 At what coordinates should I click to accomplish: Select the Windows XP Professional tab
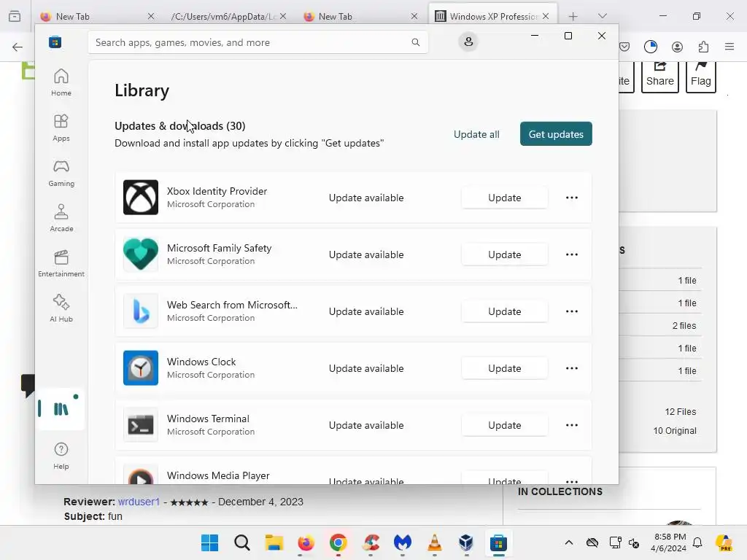click(x=492, y=16)
